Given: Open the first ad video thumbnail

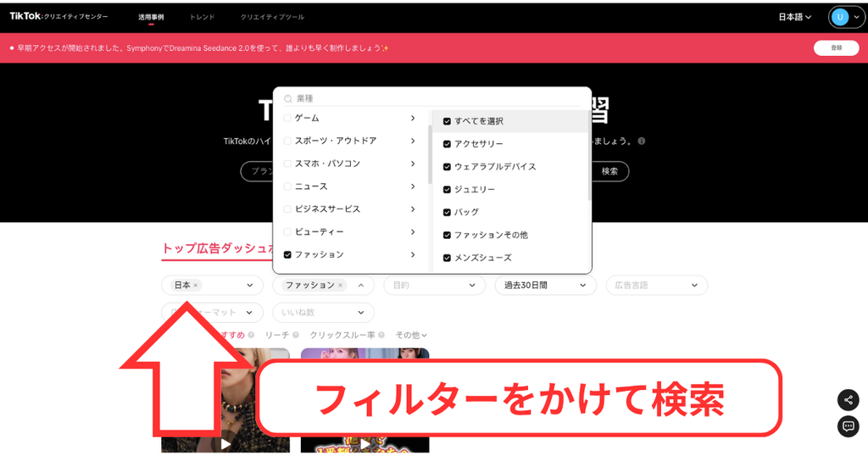Looking at the screenshot, I should click(225, 399).
